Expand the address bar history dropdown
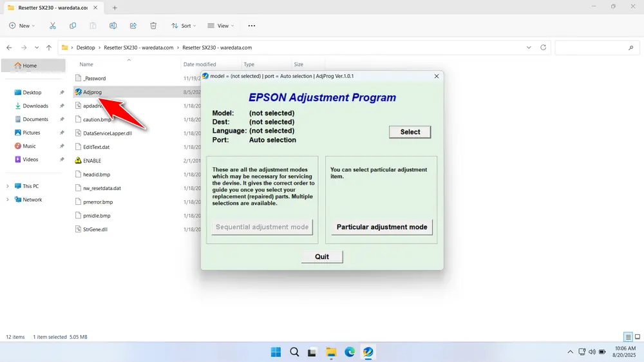The image size is (644, 362). (x=529, y=47)
